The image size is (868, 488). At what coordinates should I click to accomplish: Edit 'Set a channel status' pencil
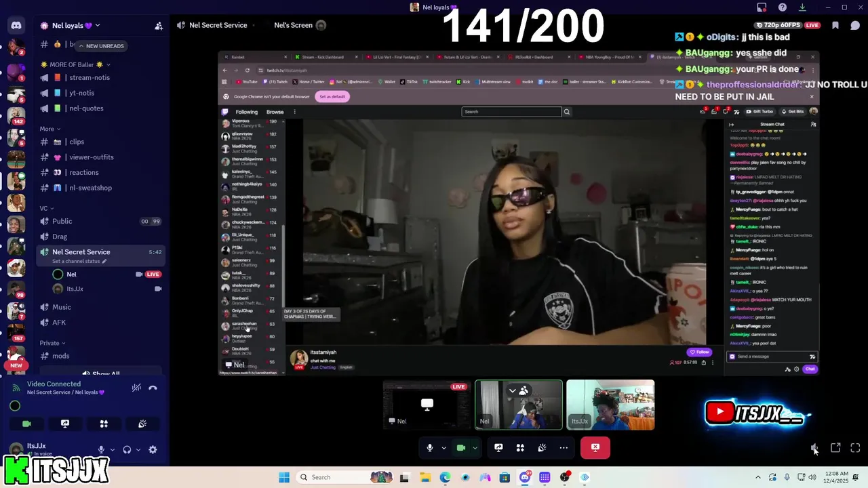pos(104,262)
